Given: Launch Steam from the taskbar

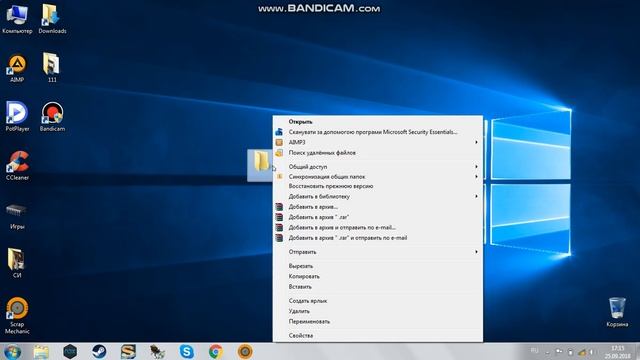Looking at the screenshot, I should 99,351.
